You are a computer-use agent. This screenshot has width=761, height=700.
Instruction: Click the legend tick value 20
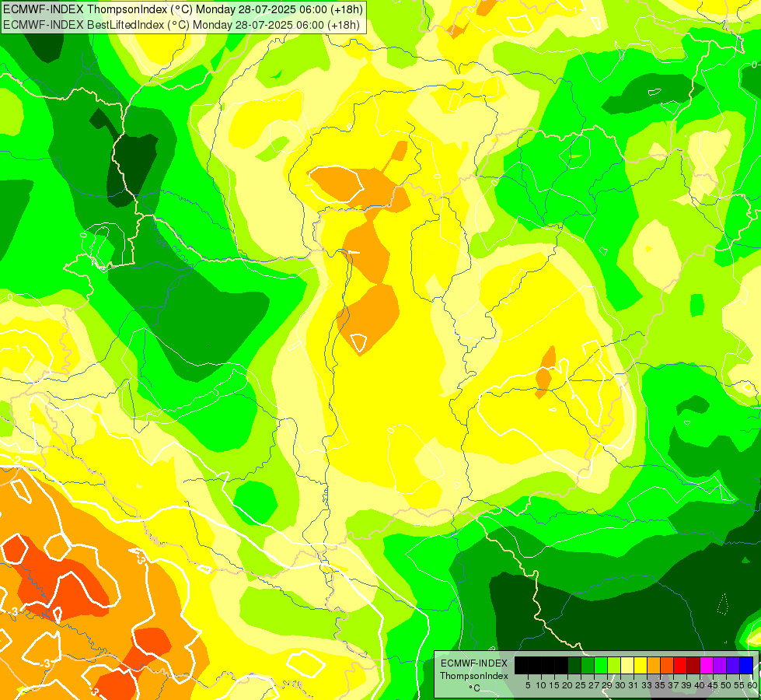point(567,685)
